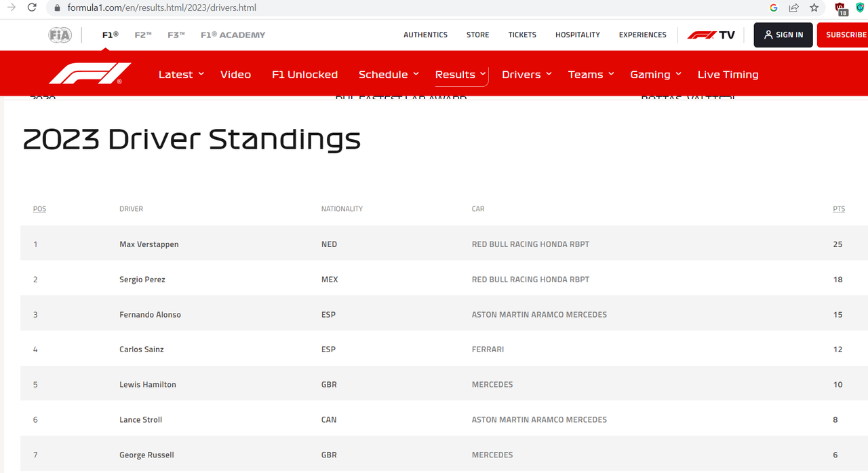Expand the Results dropdown
The image size is (868, 473).
pos(461,75)
